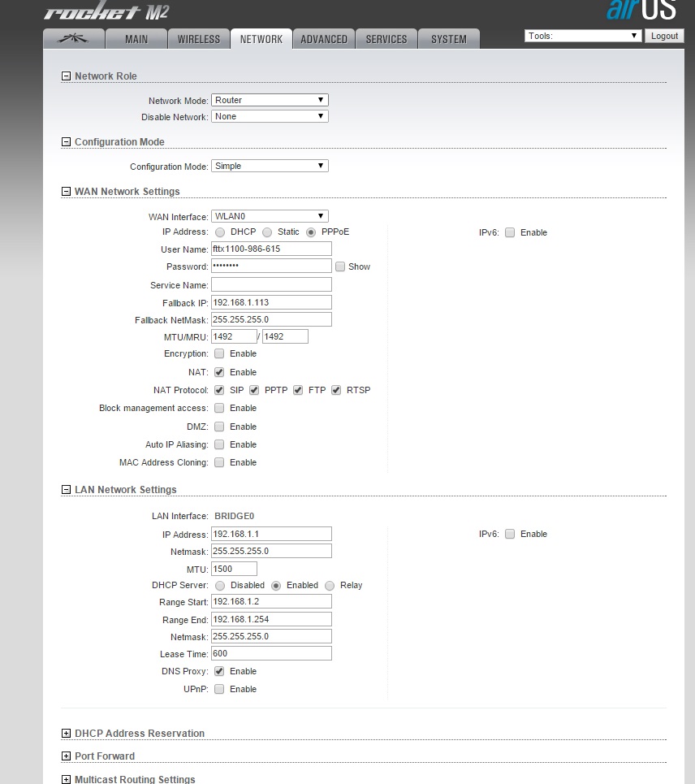Screen dimensions: 695x784
Task: Uncheck FTP NAT protocol
Action: [x=298, y=390]
